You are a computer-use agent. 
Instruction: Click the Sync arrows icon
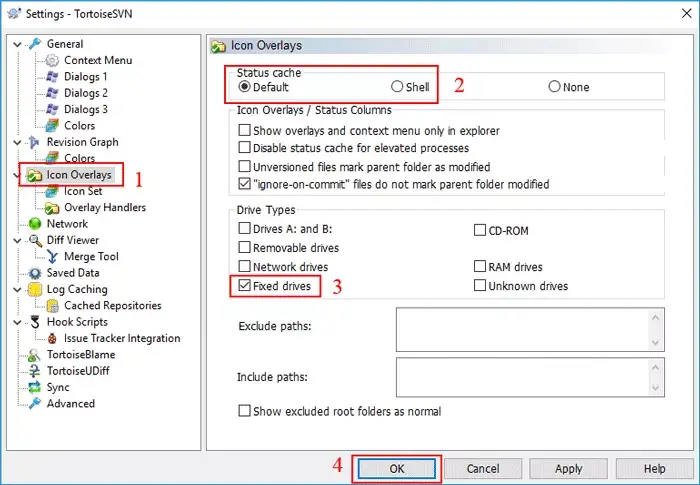[34, 387]
